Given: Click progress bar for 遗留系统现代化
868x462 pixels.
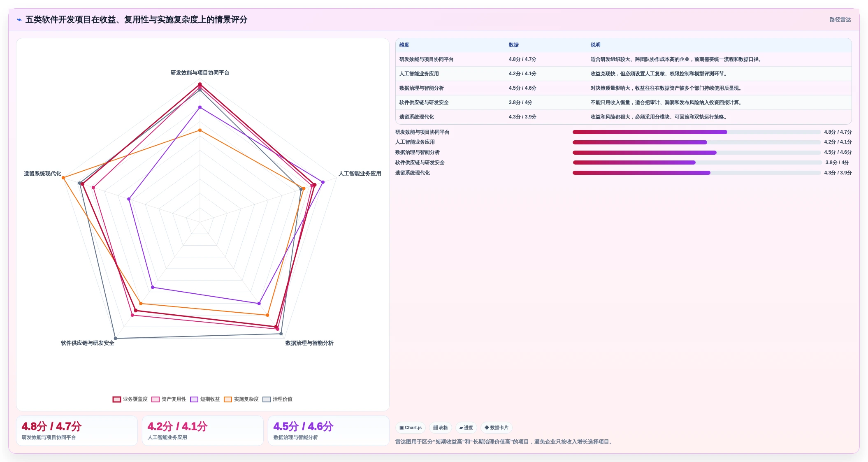Looking at the screenshot, I should pos(696,173).
